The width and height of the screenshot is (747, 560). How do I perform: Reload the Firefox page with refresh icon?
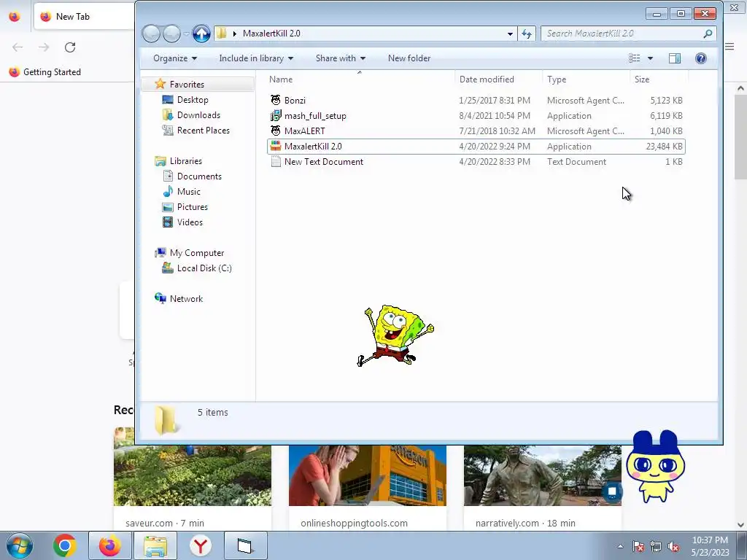pos(70,47)
